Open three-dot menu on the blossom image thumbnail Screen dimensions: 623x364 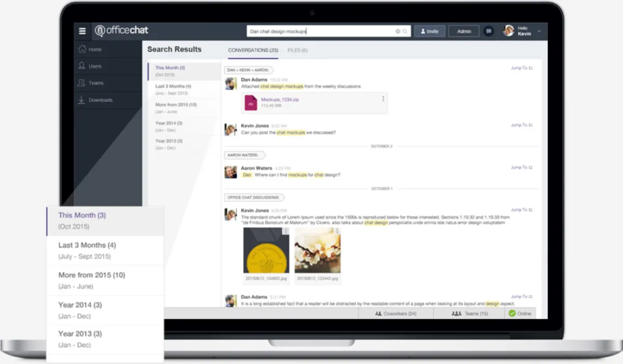coord(337,231)
